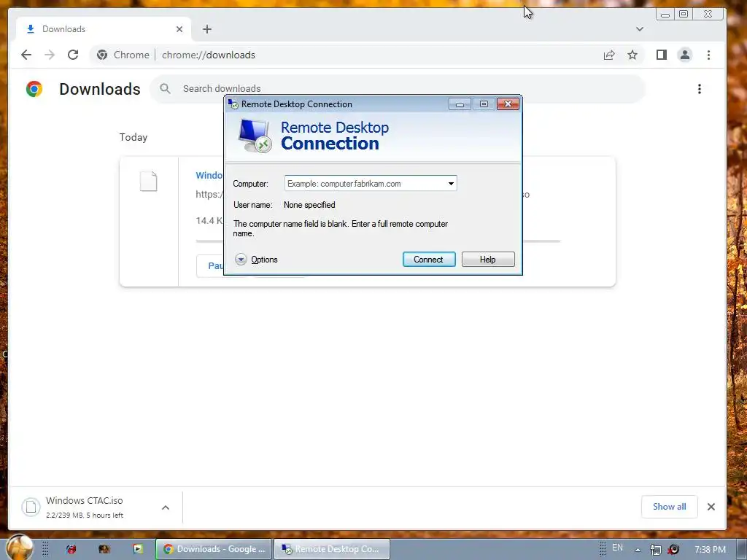
Task: Click the Help button in Remote Desktop
Action: pyautogui.click(x=488, y=260)
